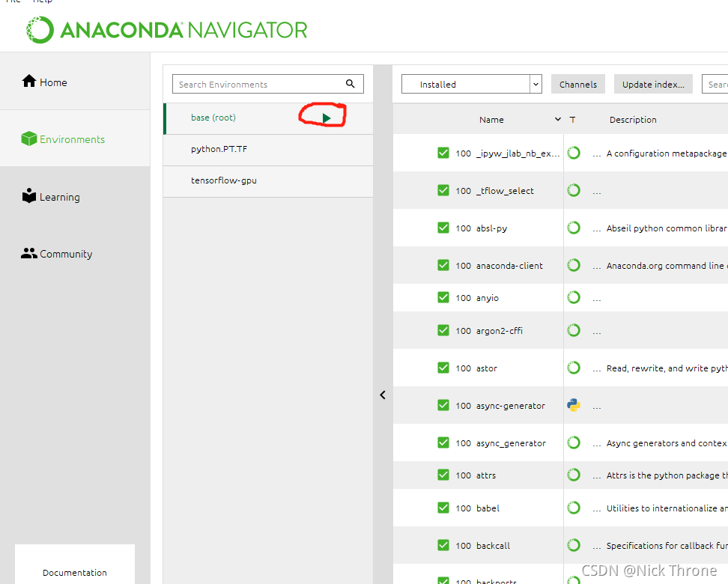
Task: Toggle the _ipyw_jlab_nb_ex checkbox
Action: [x=443, y=153]
